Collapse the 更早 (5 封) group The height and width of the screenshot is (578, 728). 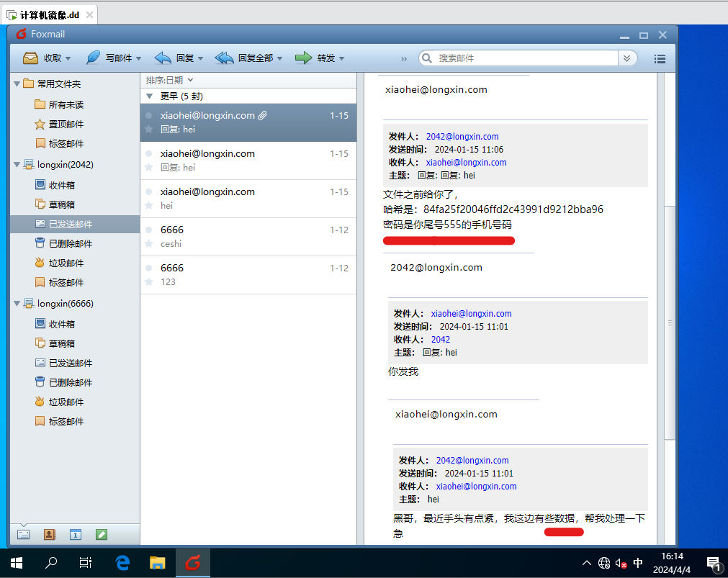[150, 96]
